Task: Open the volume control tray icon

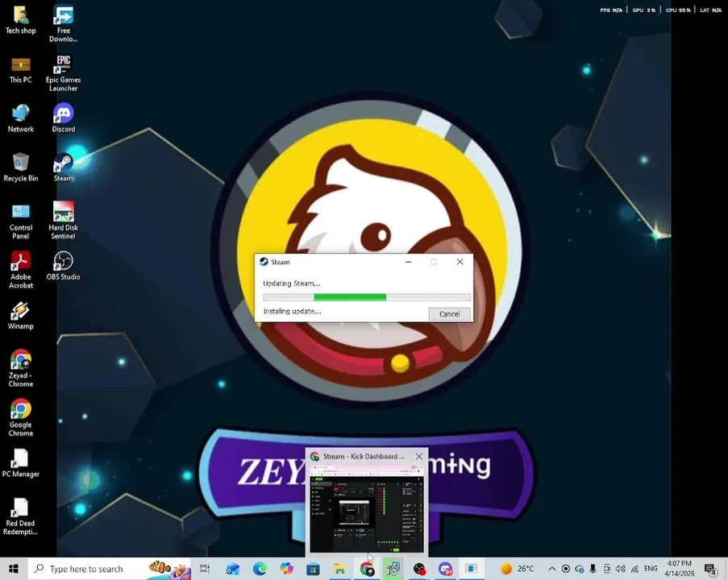Action: tap(620, 569)
